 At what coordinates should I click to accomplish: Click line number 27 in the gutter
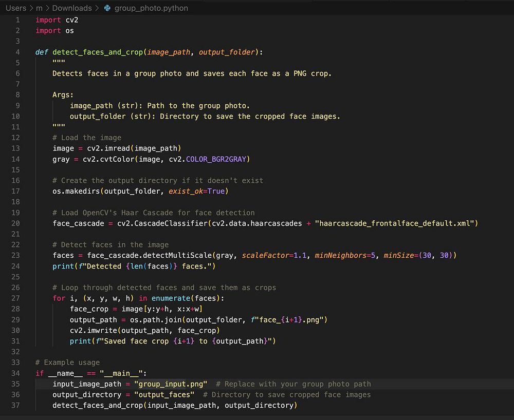click(x=15, y=298)
